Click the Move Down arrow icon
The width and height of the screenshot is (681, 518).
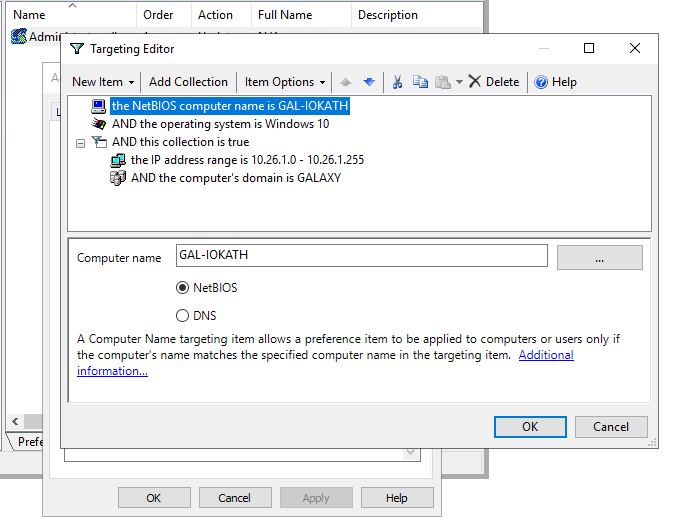(x=369, y=82)
